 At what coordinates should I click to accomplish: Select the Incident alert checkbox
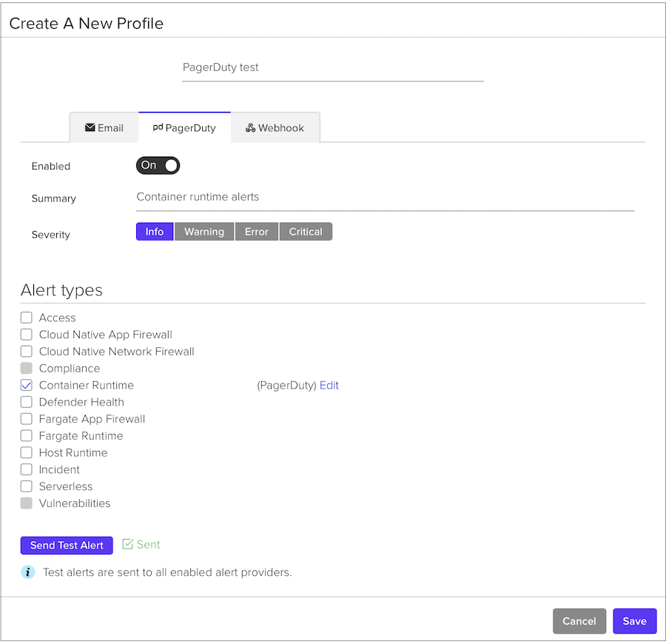click(x=27, y=469)
